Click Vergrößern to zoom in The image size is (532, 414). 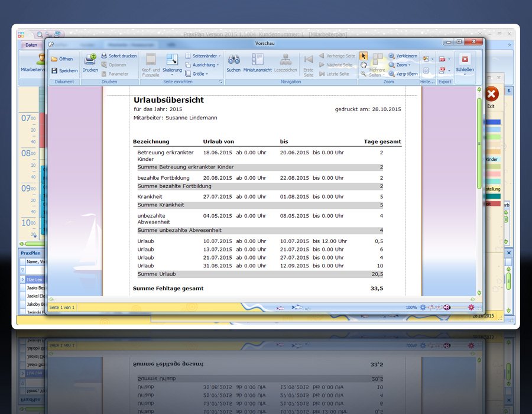403,74
